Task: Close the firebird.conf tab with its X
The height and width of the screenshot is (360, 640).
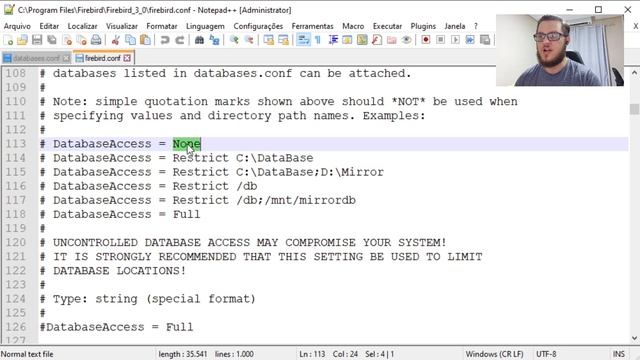Action: pyautogui.click(x=127, y=58)
